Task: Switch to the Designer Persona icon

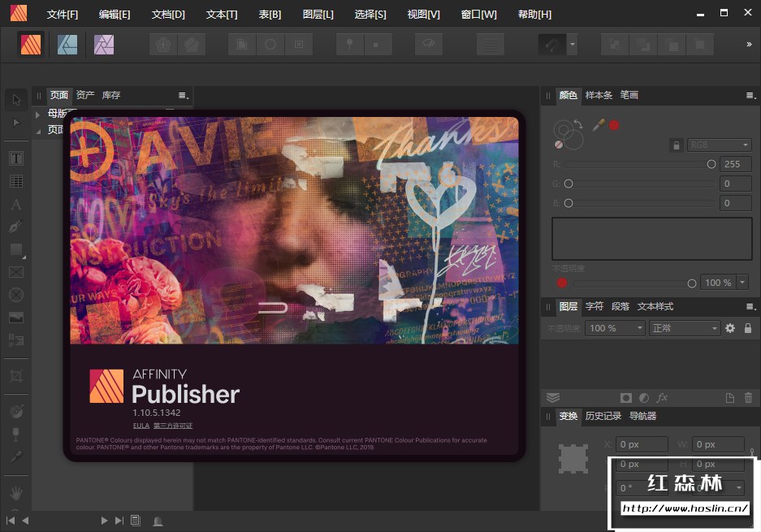Action: pyautogui.click(x=67, y=45)
